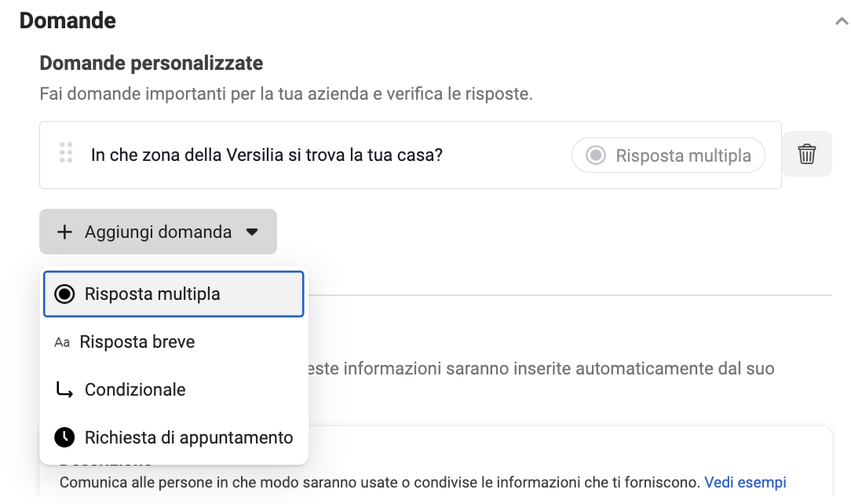Click the Aggiungi domanda button

pos(158,232)
